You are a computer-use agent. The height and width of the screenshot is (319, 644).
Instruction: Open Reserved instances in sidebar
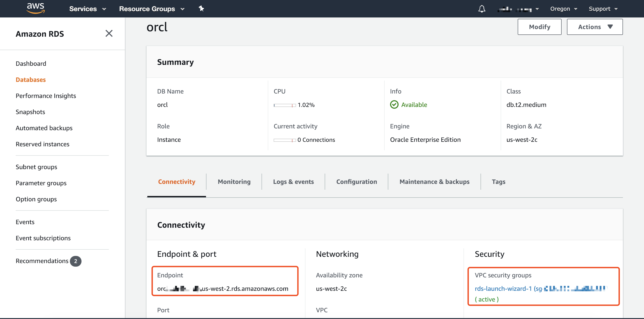pos(43,144)
